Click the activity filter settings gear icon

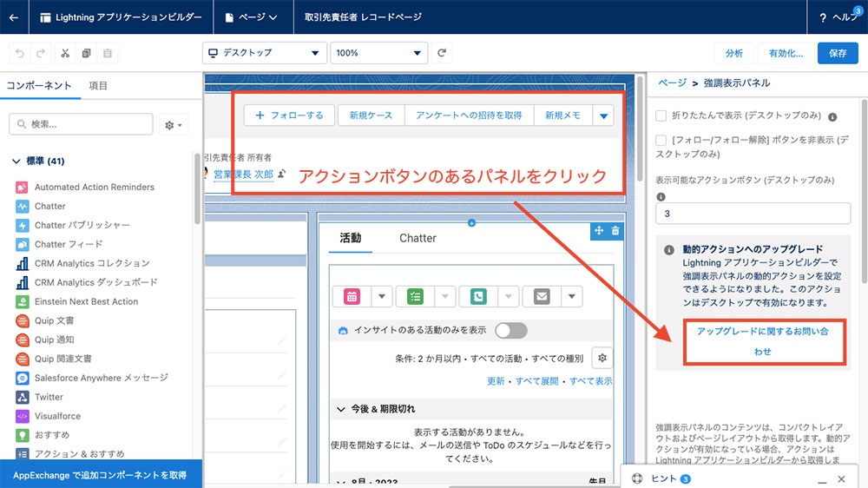point(602,358)
